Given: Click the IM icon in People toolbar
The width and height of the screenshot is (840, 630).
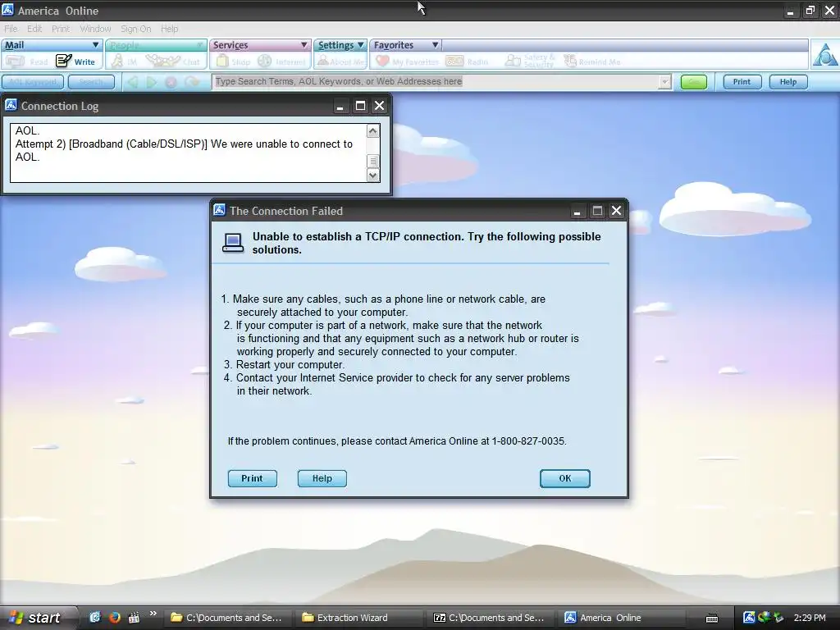Looking at the screenshot, I should click(x=116, y=61).
